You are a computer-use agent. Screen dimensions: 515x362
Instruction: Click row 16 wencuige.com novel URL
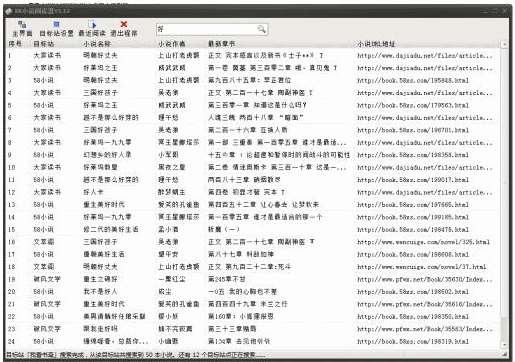[423, 242]
